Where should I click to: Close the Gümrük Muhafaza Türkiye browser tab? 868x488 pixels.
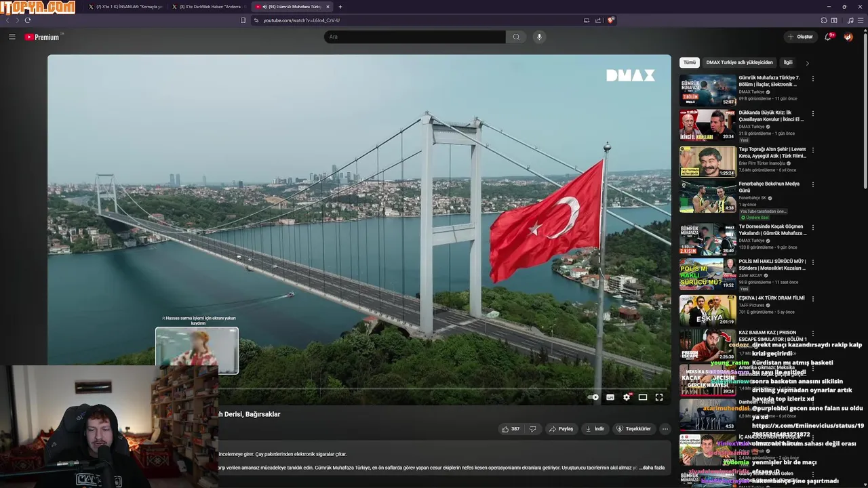click(x=328, y=7)
